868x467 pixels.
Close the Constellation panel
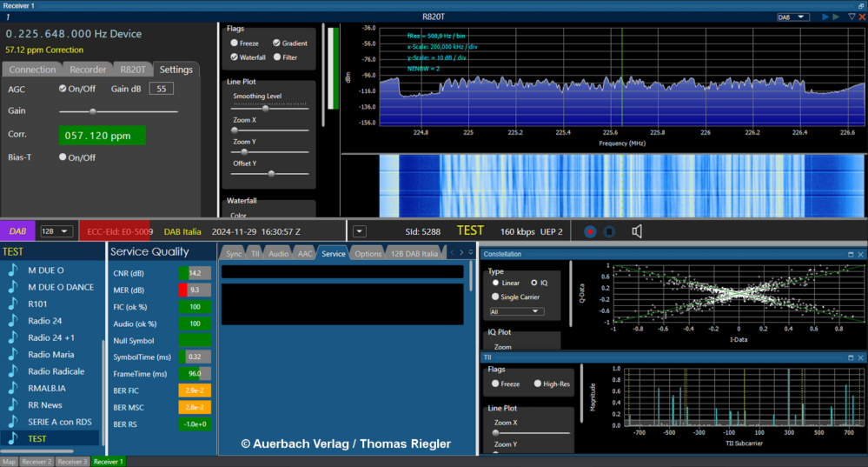tap(861, 254)
